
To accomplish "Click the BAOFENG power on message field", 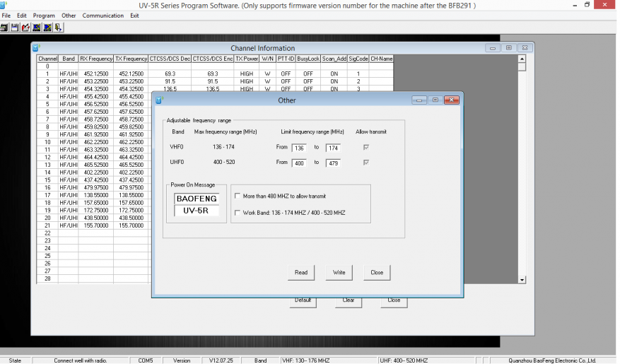I will [197, 199].
